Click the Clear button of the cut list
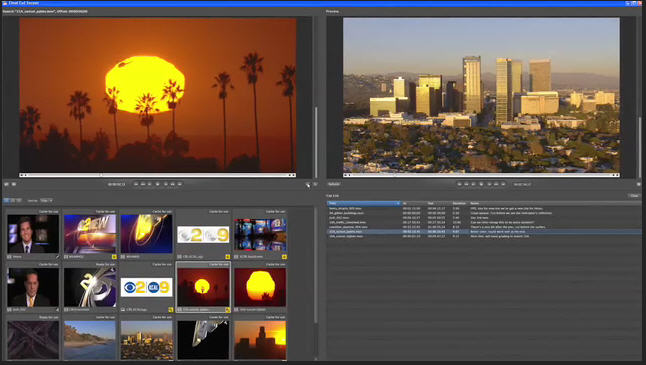Viewport: 646px width, 365px height. 634,196
